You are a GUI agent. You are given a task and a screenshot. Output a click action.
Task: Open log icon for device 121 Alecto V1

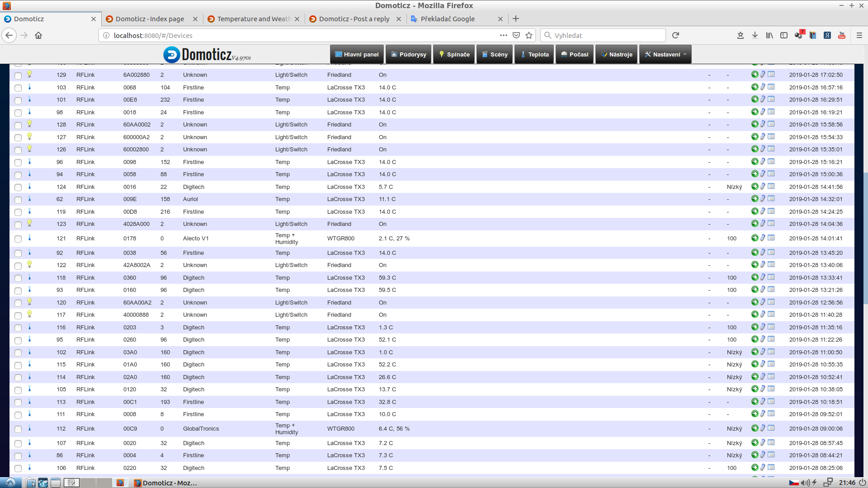tap(771, 238)
